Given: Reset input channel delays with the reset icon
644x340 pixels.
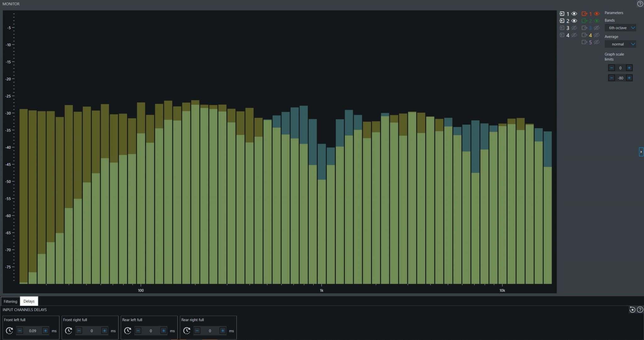Looking at the screenshot, I should click(632, 310).
